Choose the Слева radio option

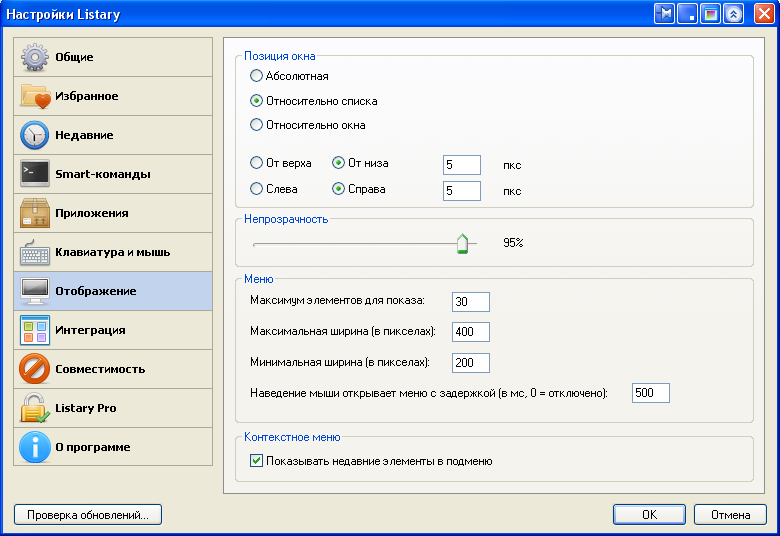coord(256,189)
